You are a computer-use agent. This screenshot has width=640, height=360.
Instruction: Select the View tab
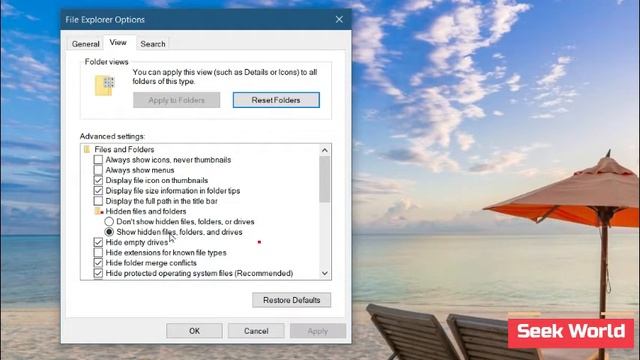[x=118, y=42]
